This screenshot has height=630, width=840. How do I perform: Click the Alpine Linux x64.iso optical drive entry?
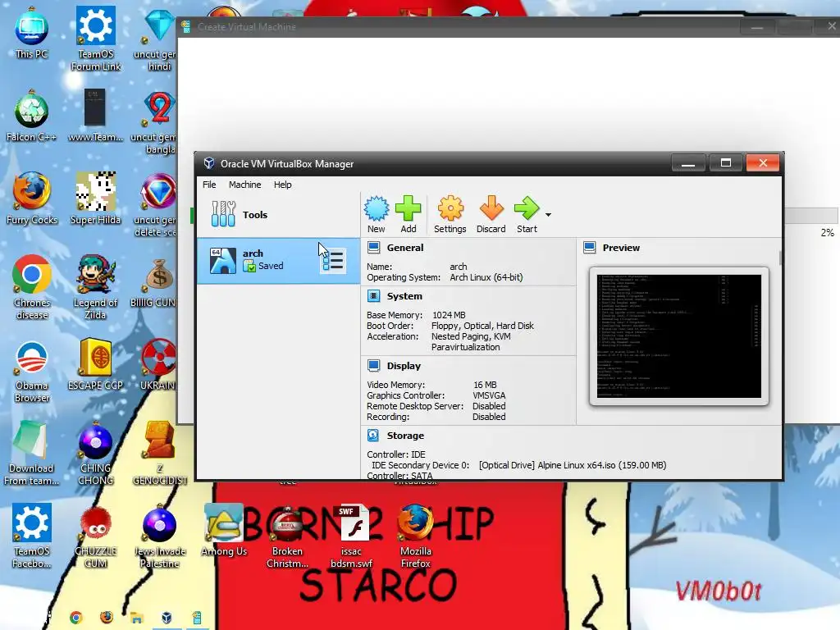click(x=573, y=465)
